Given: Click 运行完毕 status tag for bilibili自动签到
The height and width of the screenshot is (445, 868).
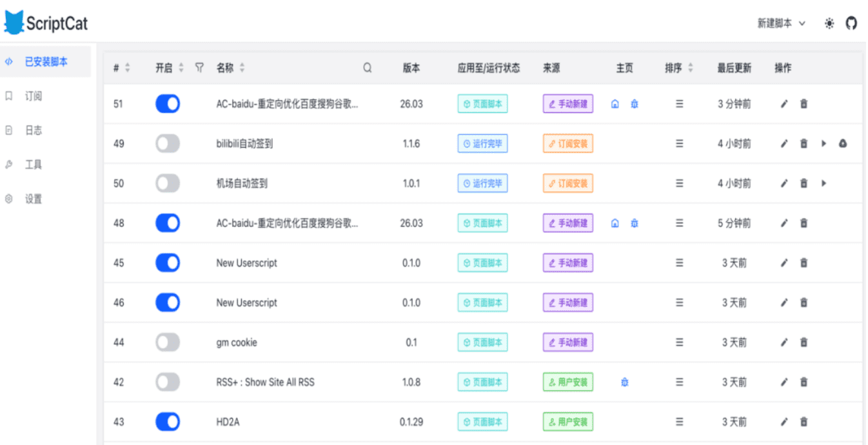Looking at the screenshot, I should pos(483,144).
